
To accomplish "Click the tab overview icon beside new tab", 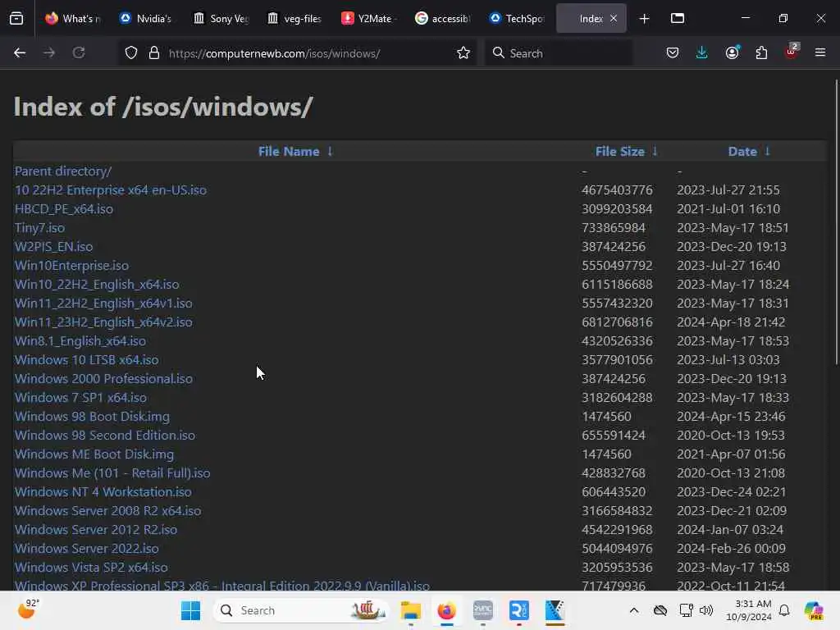I will pyautogui.click(x=678, y=19).
